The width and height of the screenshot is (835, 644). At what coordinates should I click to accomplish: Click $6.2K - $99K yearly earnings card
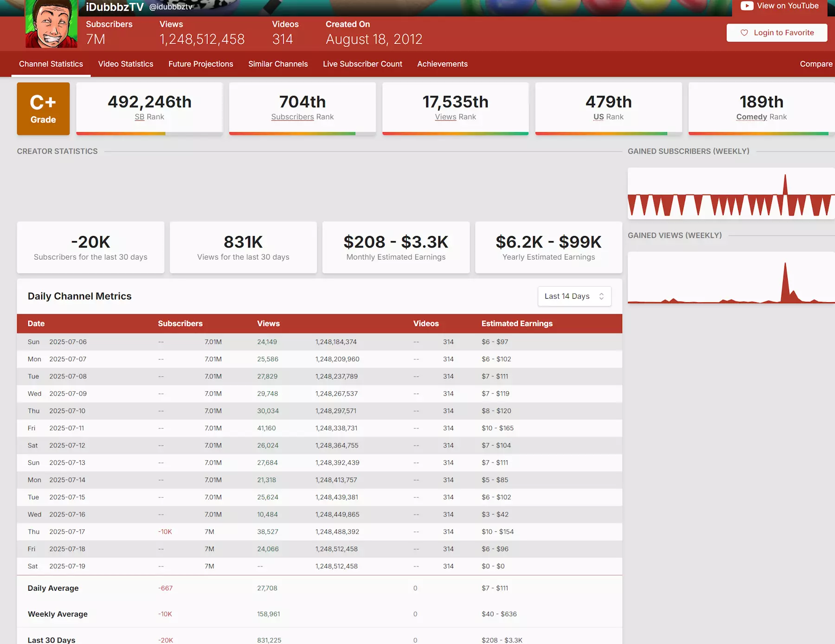click(548, 247)
